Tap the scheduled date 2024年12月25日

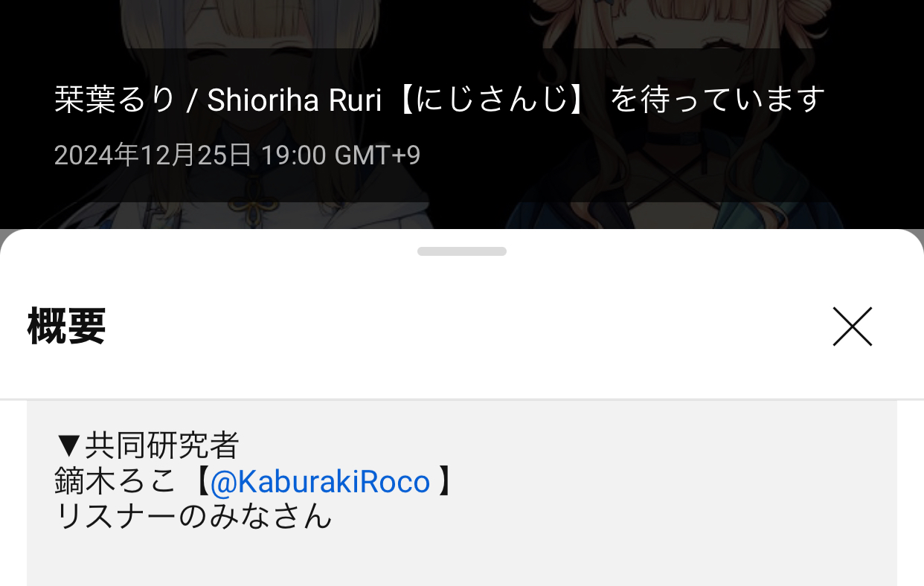coord(153,155)
